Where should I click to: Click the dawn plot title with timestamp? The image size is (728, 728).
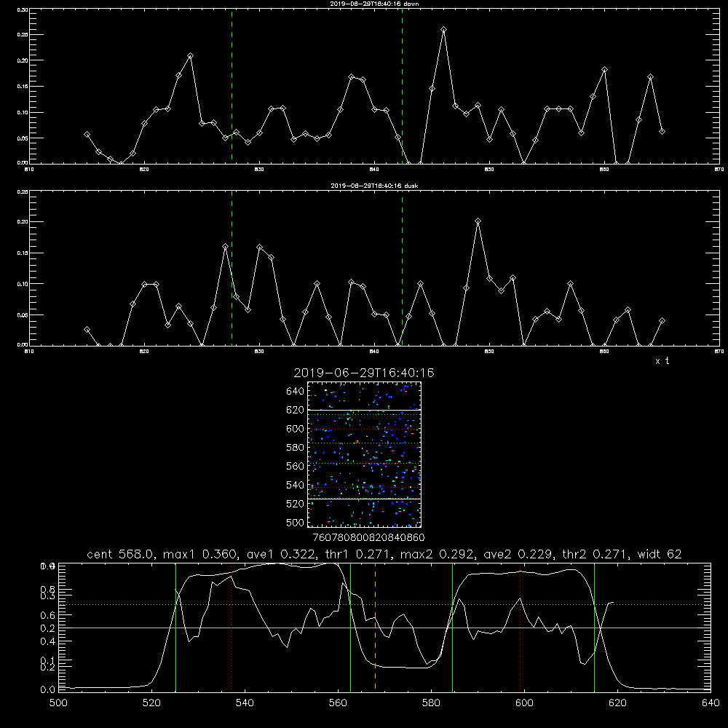point(374,4)
